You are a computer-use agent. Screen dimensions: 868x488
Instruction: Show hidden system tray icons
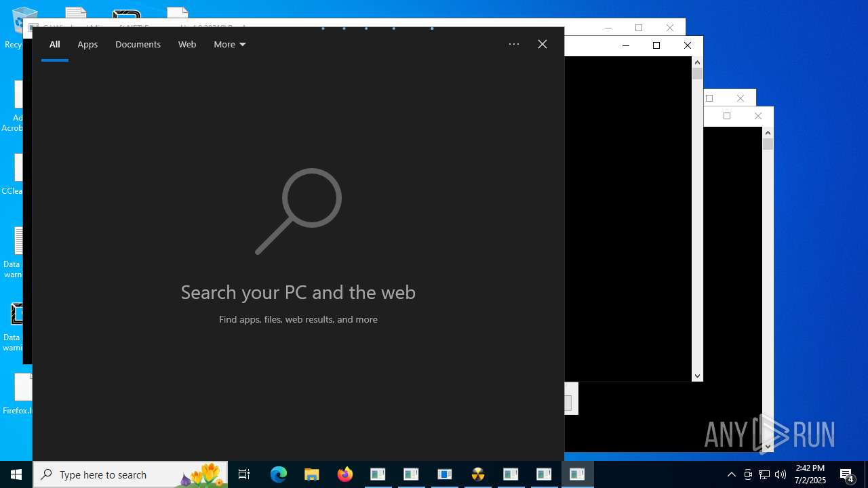point(732,475)
